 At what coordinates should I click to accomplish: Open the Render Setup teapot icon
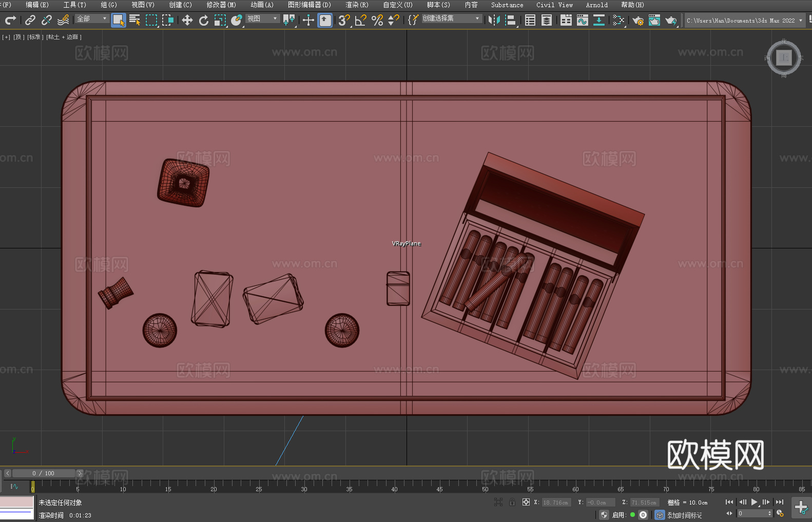[637, 21]
